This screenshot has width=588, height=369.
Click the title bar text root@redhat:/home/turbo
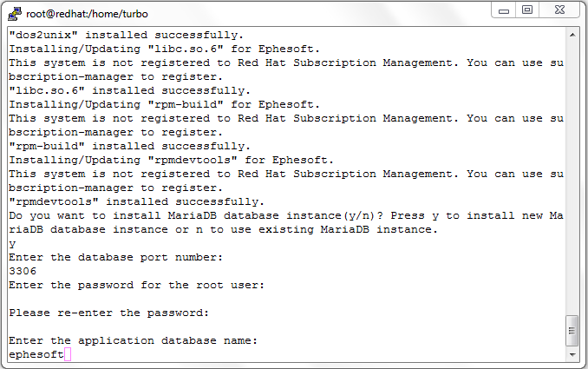(87, 14)
